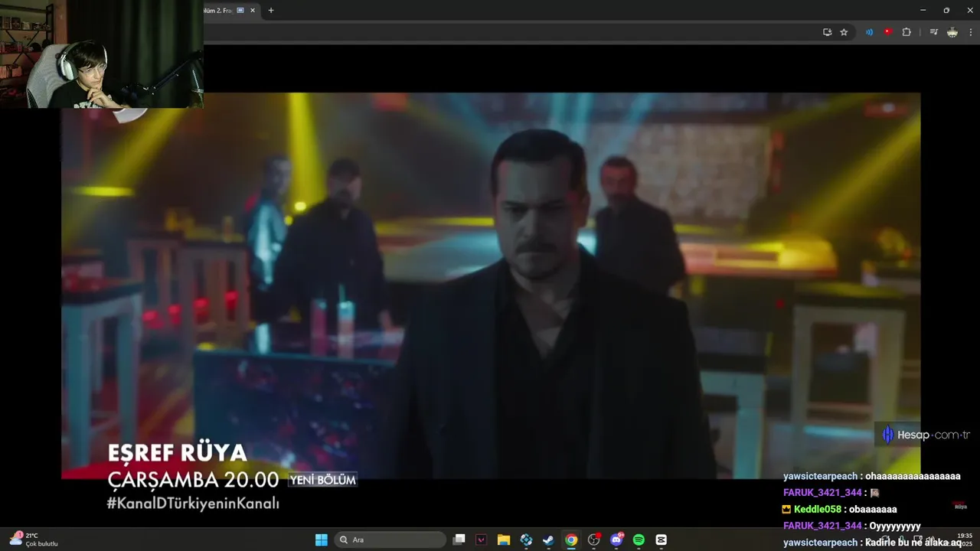Open Spotify from the taskbar
The width and height of the screenshot is (980, 551).
click(x=639, y=540)
